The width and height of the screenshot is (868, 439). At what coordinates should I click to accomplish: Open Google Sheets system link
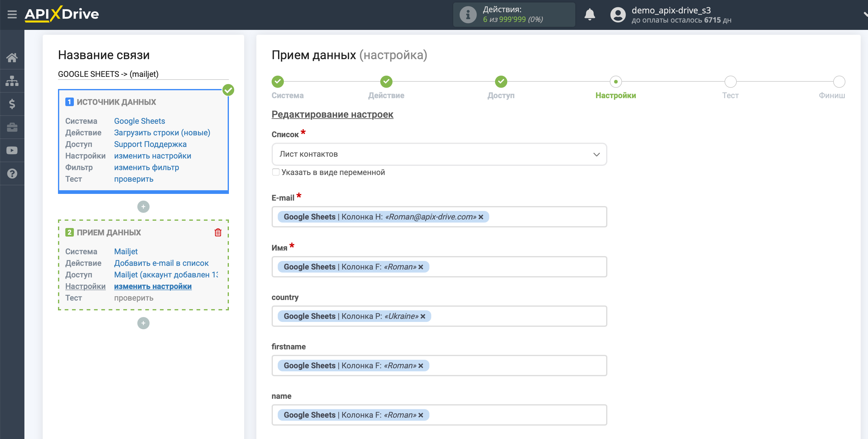coord(139,121)
